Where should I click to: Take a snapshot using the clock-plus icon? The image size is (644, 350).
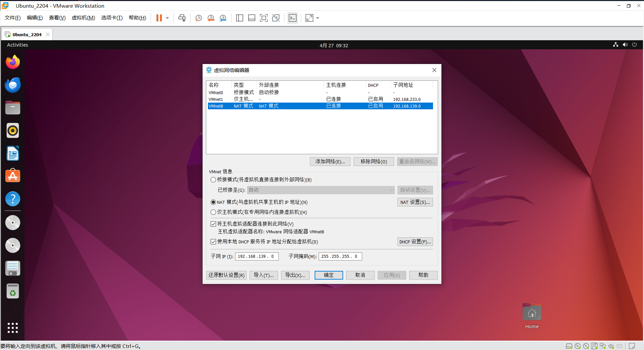click(x=199, y=18)
